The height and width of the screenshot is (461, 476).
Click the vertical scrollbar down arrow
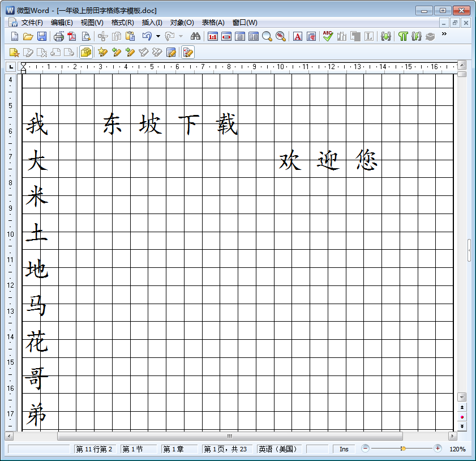pyautogui.click(x=462, y=396)
